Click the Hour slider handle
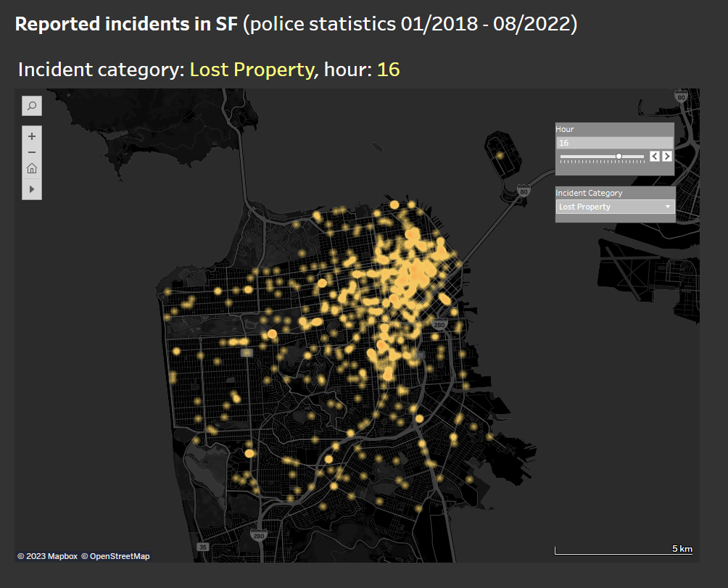This screenshot has width=728, height=588. pyautogui.click(x=619, y=156)
